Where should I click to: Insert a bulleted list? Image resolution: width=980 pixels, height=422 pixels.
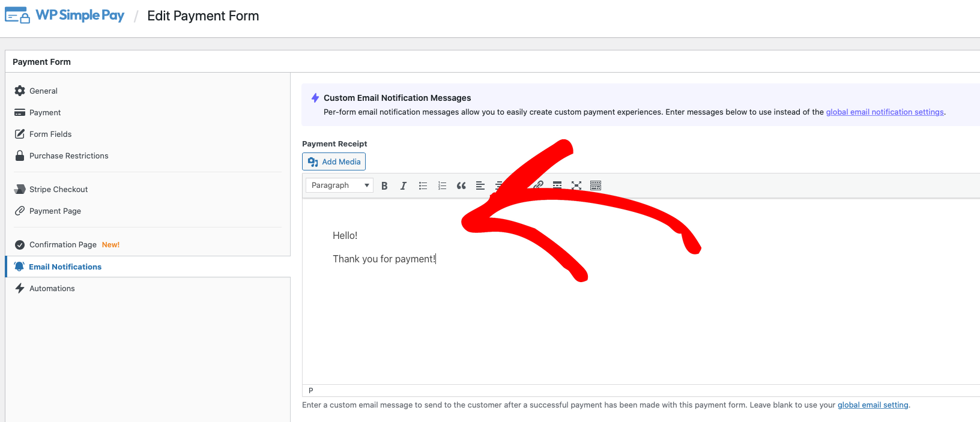pyautogui.click(x=423, y=185)
